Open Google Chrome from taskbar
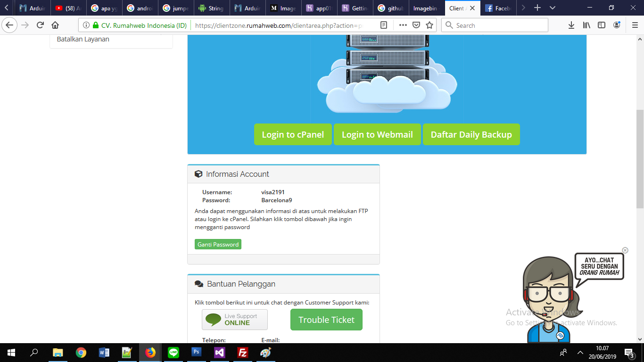Image resolution: width=644 pixels, height=362 pixels. point(81,353)
